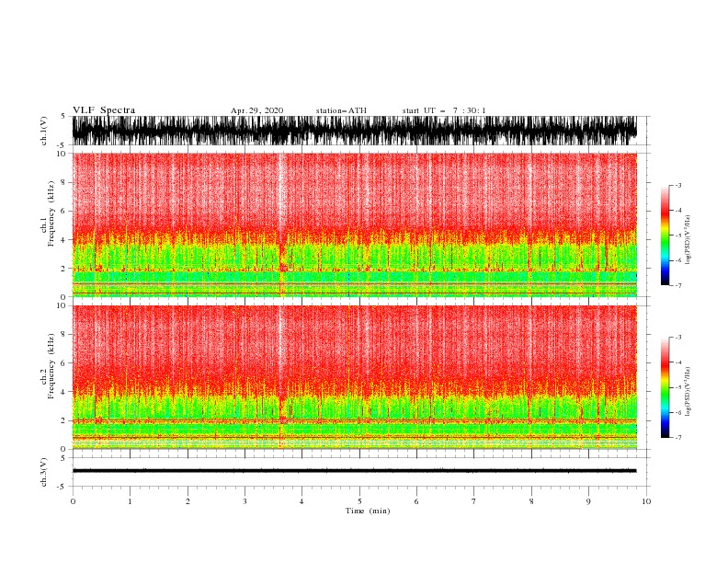Click the "3" tick on the Time axis

(x=245, y=501)
